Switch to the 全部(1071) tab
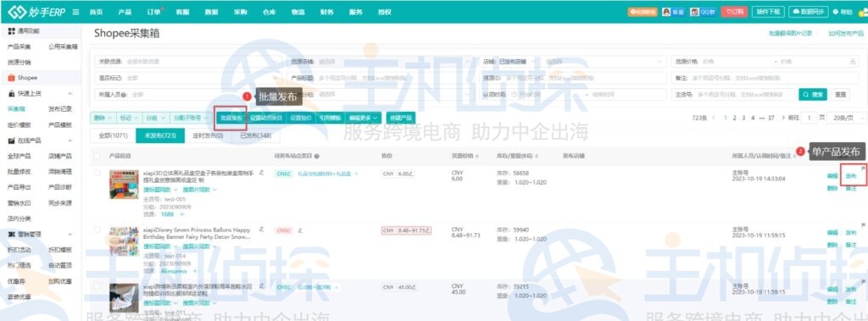 point(113,135)
